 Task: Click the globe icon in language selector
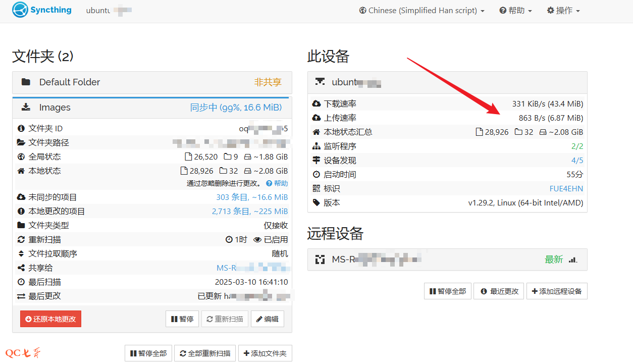click(362, 11)
